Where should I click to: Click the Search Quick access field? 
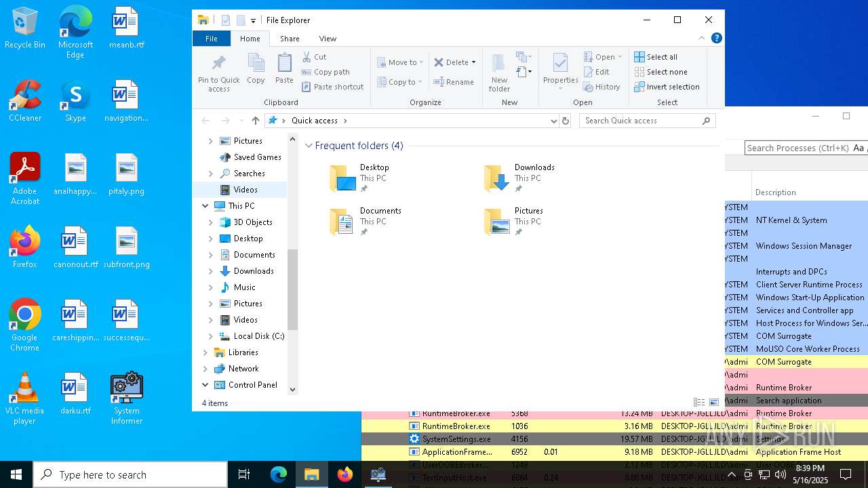(648, 121)
